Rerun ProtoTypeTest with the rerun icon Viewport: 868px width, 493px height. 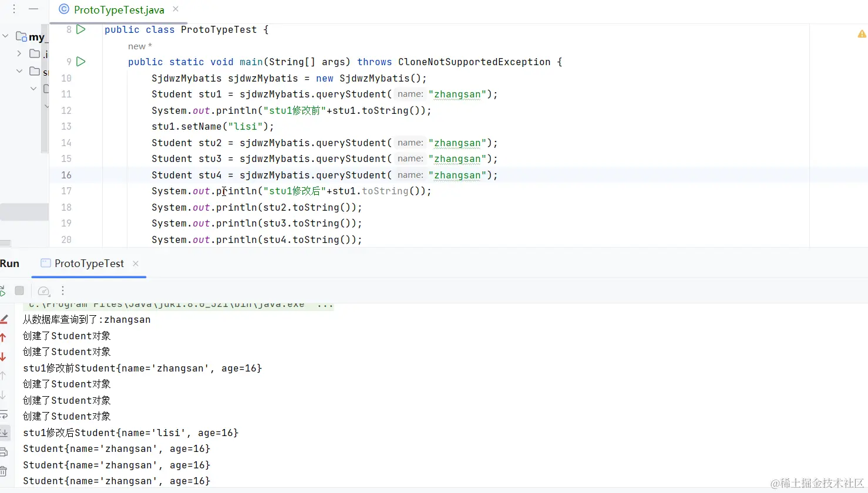(x=2, y=291)
